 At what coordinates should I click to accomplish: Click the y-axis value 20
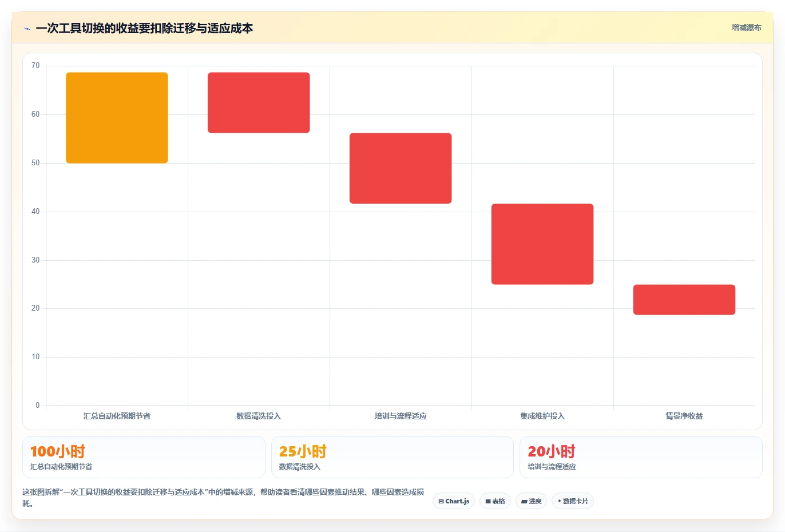(x=35, y=308)
